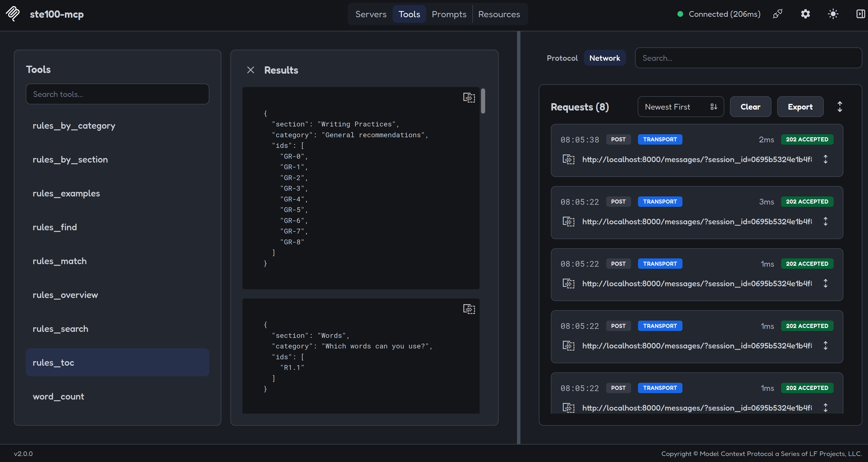Click the v2.0.0 version label
This screenshot has height=462, width=868.
[23, 453]
